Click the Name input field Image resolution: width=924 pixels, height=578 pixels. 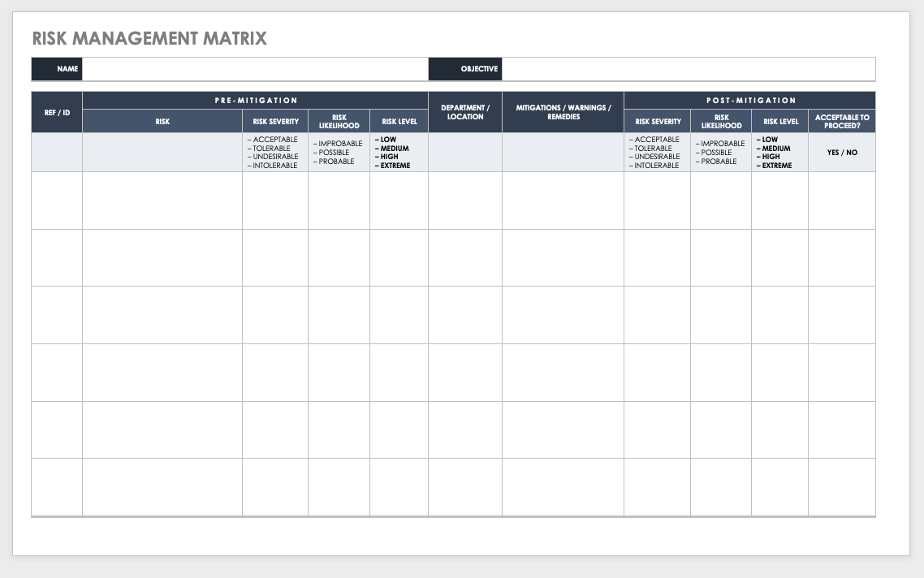click(255, 69)
